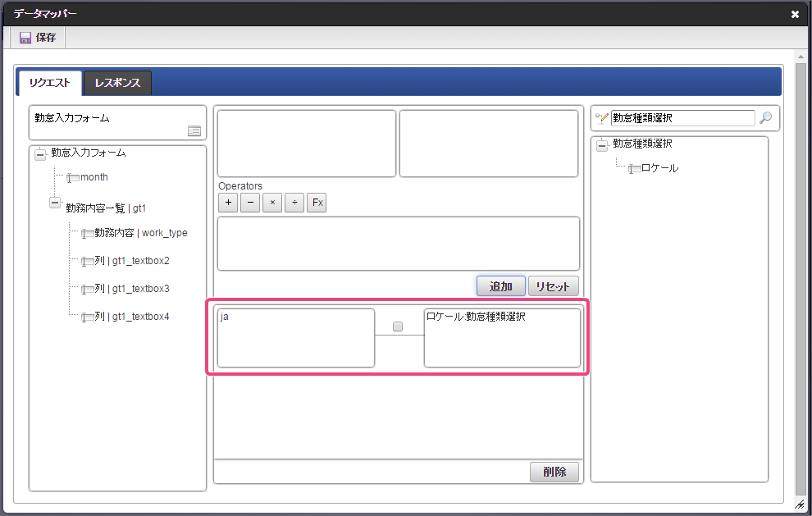Click the Fx function button
Viewport: 812px width, 516px height.
[317, 203]
